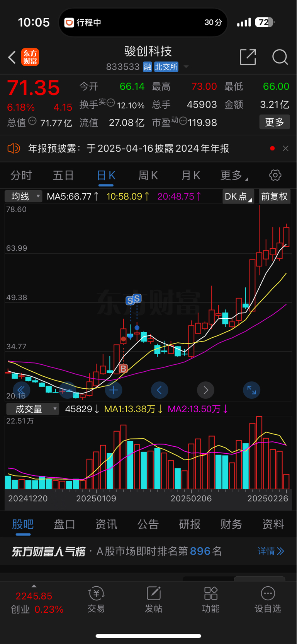Move chart left with left arrow
This screenshot has width=297, height=644.
tap(160, 390)
